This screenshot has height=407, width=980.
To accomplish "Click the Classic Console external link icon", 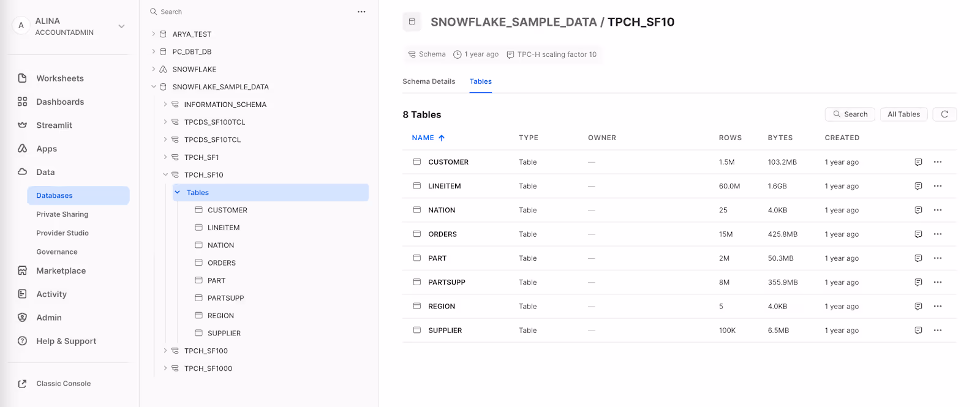I will (23, 384).
